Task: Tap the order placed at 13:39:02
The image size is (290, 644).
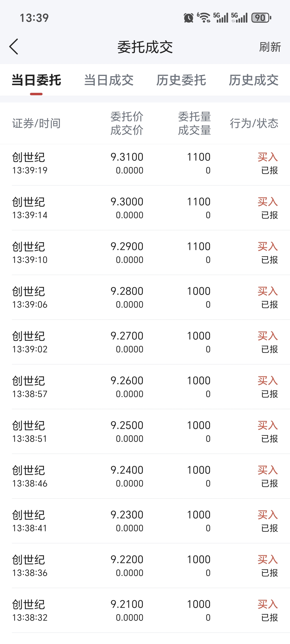Action: (145, 342)
